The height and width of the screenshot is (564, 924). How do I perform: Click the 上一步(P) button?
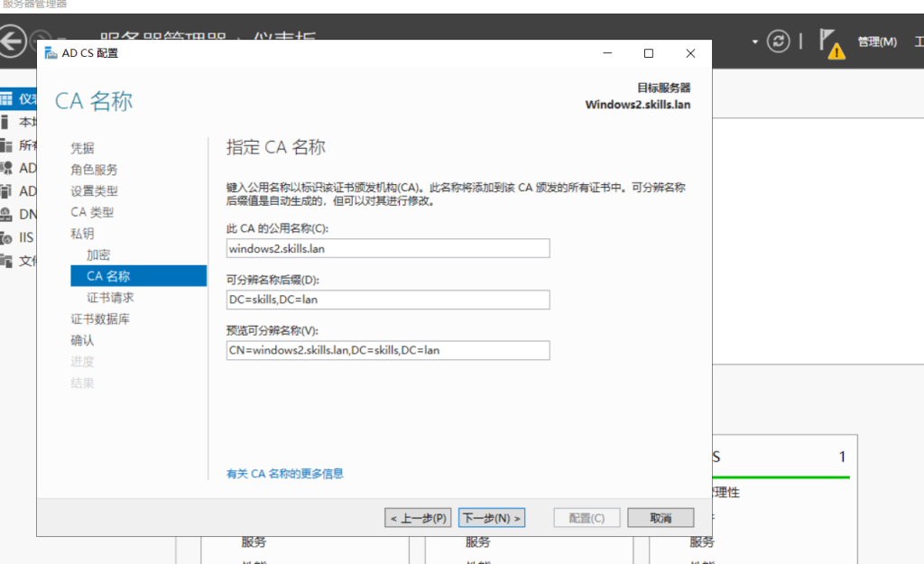click(x=418, y=518)
